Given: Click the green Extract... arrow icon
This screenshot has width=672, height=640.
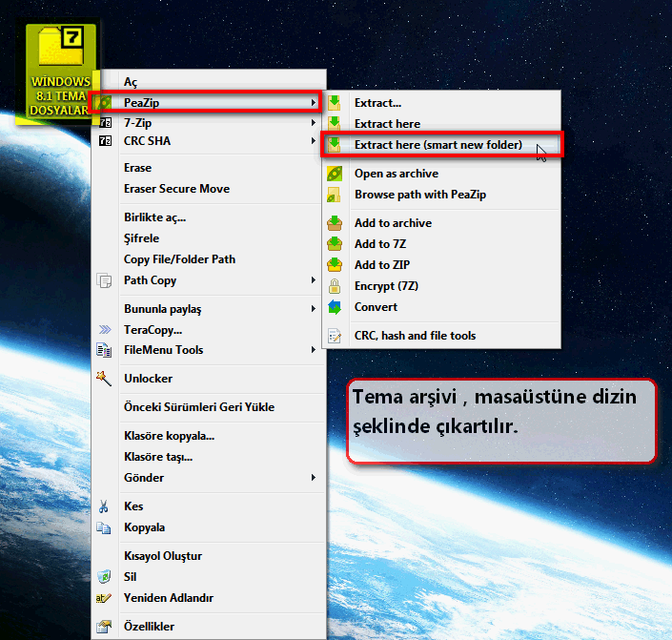Looking at the screenshot, I should click(335, 103).
